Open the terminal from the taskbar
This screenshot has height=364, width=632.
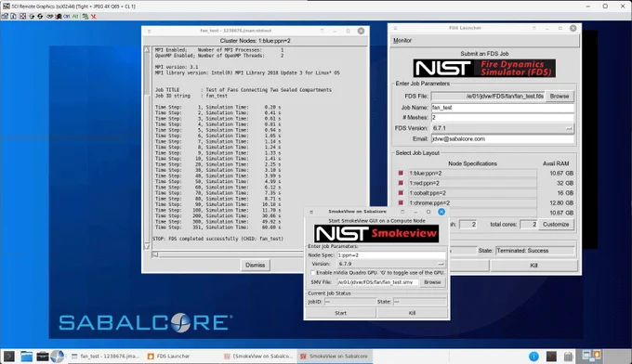point(9,356)
